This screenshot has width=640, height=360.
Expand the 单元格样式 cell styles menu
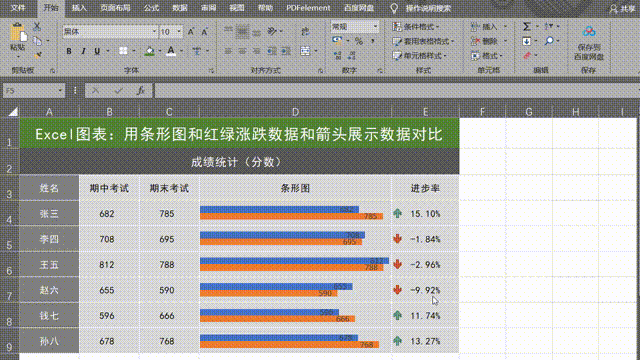pyautogui.click(x=420, y=56)
